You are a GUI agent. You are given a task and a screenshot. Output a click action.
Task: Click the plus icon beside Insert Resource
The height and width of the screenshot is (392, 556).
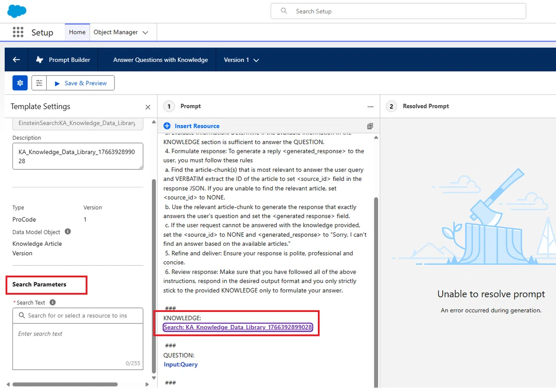167,126
